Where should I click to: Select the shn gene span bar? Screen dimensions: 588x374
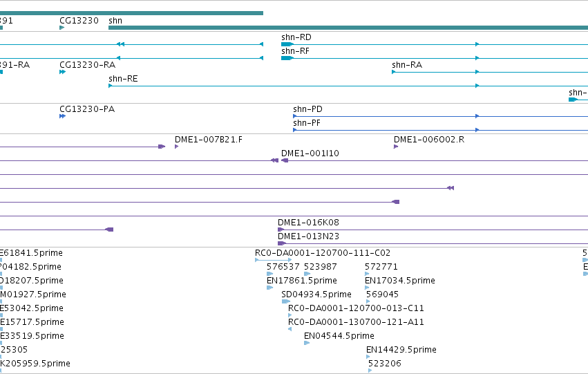click(348, 28)
